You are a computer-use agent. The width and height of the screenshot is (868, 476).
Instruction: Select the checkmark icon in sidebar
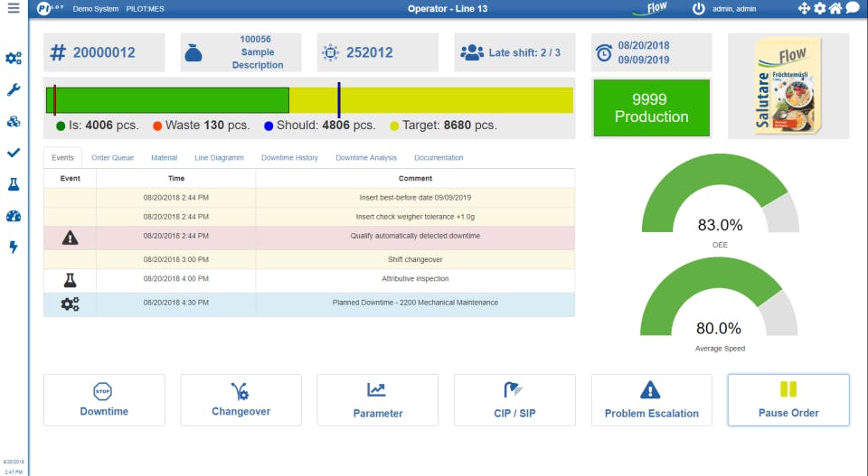pos(14,153)
